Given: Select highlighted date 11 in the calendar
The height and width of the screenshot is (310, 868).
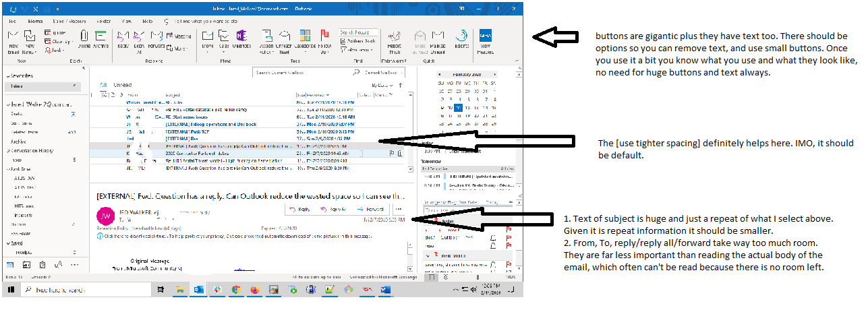Looking at the screenshot, I should coord(459,106).
